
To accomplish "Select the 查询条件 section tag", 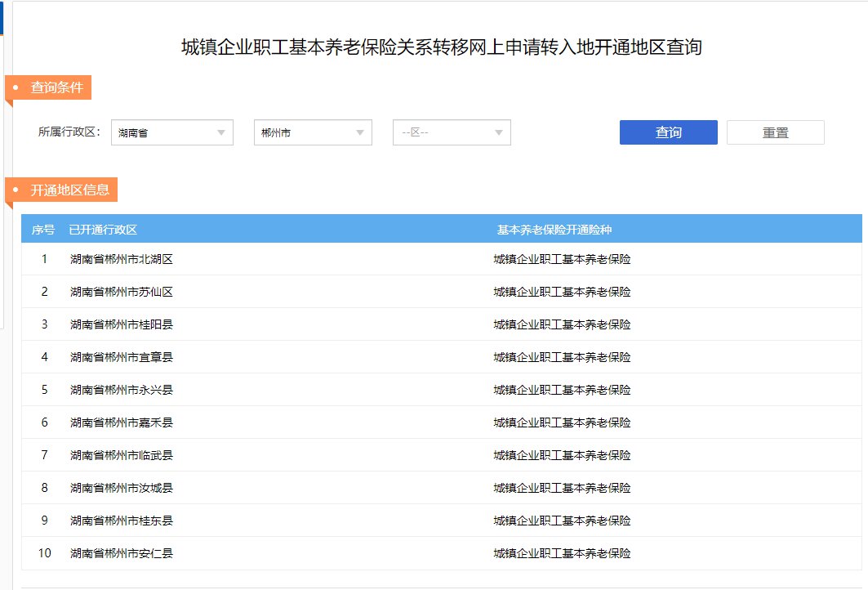I will pos(56,87).
